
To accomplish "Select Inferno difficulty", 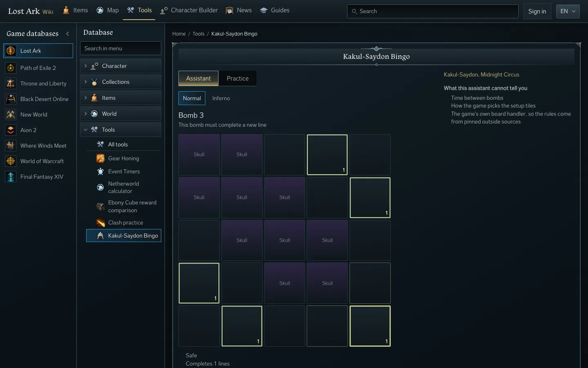I will pos(221,98).
